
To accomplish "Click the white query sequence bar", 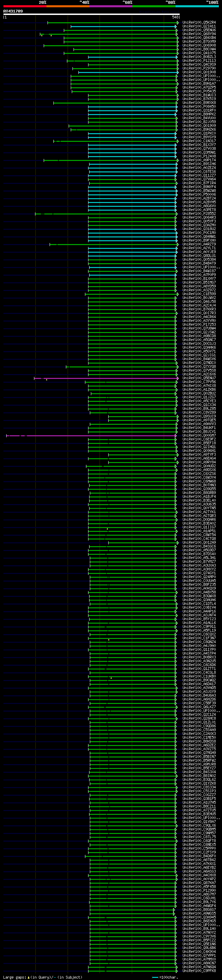I will pos(91,15).
